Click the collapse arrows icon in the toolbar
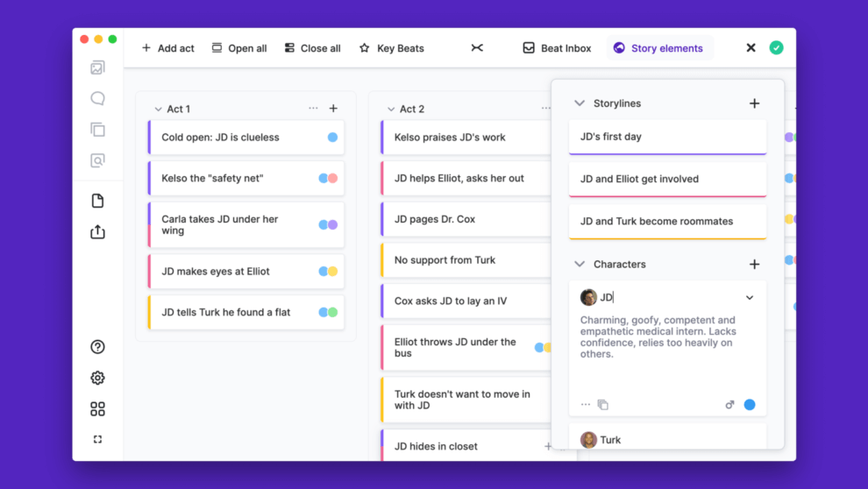Viewport: 868px width, 489px height. (x=477, y=48)
